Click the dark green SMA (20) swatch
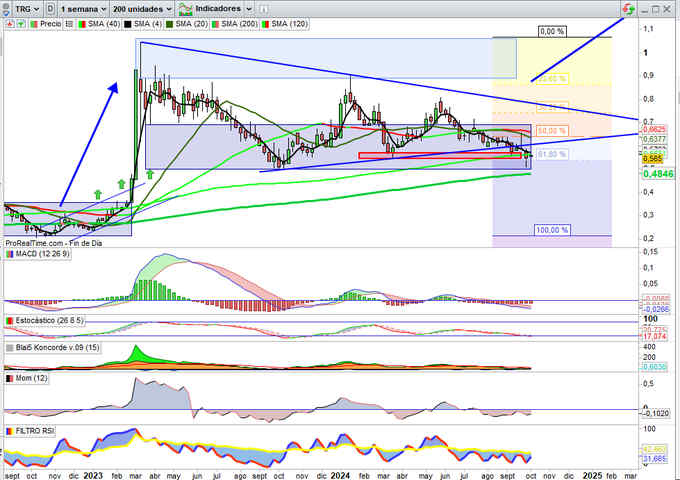This screenshot has width=680, height=480. pos(170,24)
